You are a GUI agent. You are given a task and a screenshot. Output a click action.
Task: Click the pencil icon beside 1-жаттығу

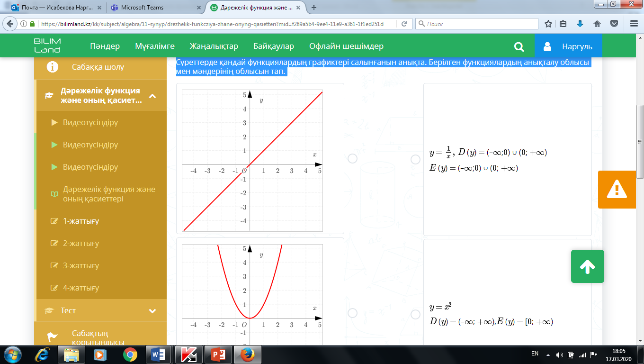[54, 221]
